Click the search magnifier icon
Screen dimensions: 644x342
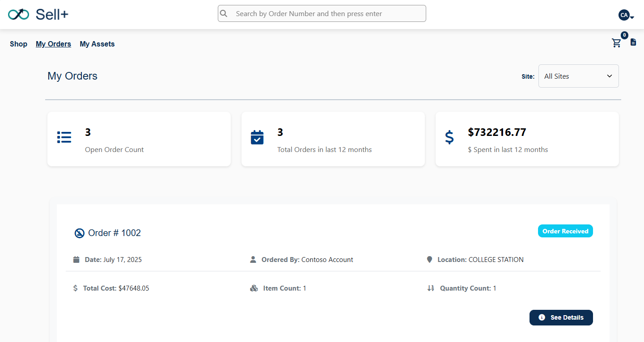[x=224, y=13]
